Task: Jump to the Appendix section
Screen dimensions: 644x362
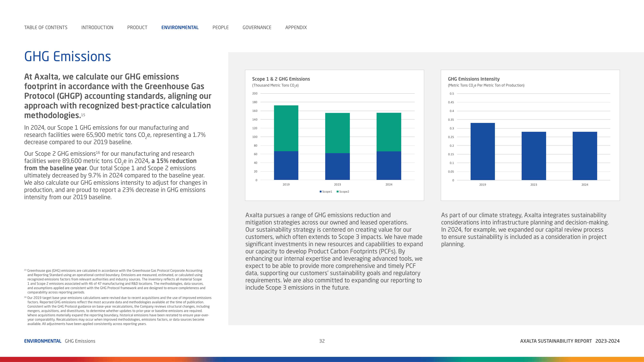Action: click(x=296, y=28)
